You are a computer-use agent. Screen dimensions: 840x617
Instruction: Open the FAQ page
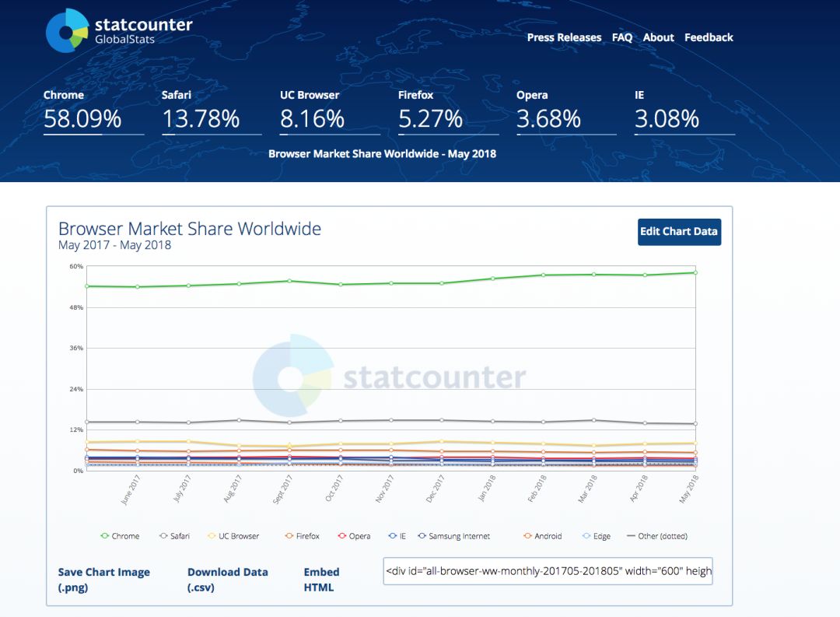[x=622, y=37]
